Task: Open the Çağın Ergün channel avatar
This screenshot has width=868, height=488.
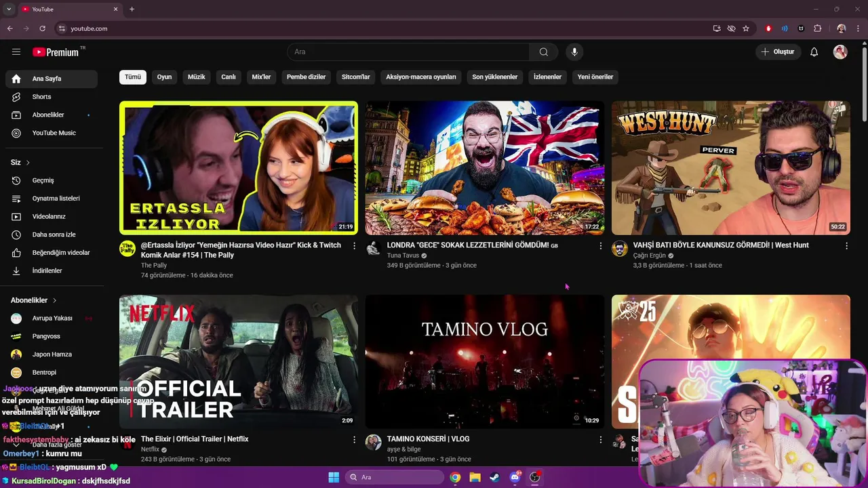Action: click(620, 249)
